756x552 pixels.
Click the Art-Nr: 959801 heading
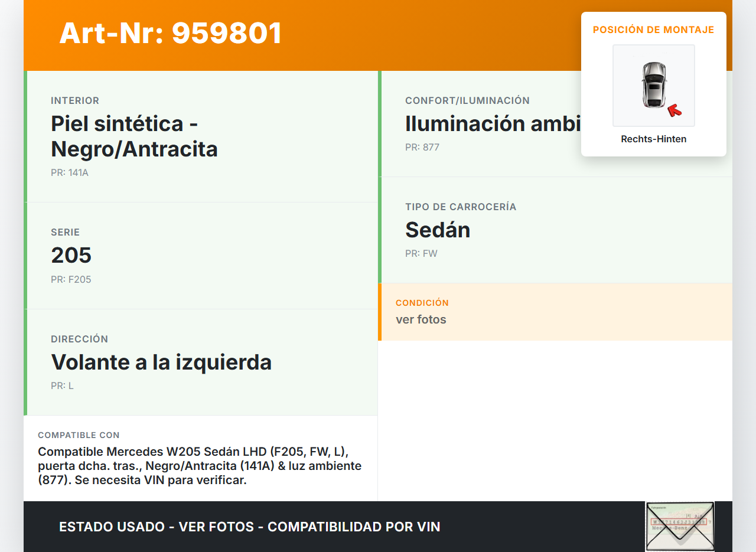pyautogui.click(x=171, y=34)
